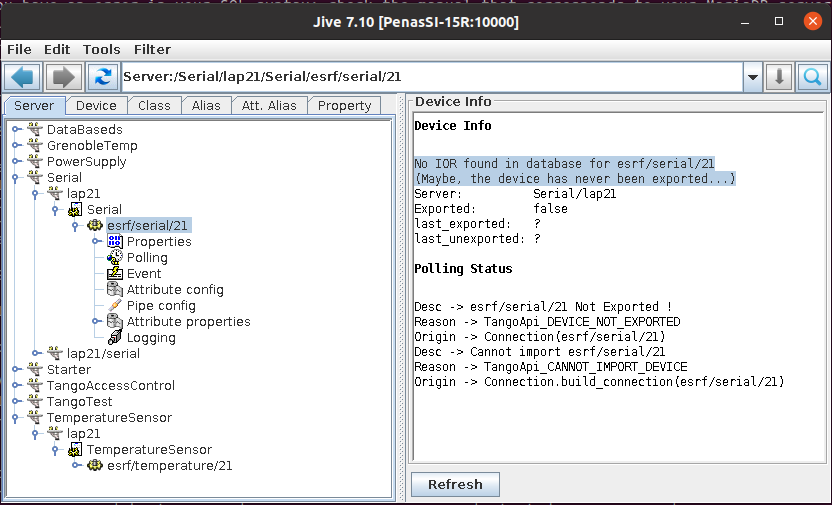The image size is (832, 505).
Task: Expand the Properties node
Action: pyautogui.click(x=96, y=241)
